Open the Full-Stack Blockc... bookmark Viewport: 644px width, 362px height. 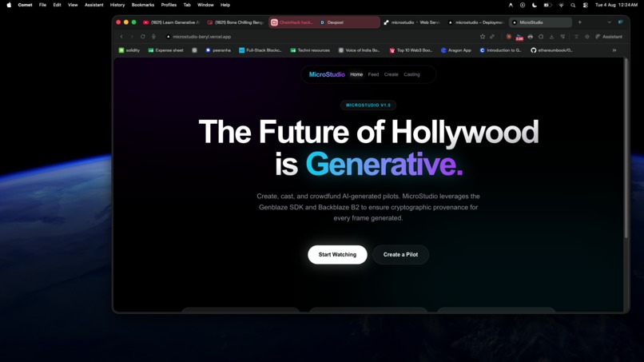tap(260, 50)
